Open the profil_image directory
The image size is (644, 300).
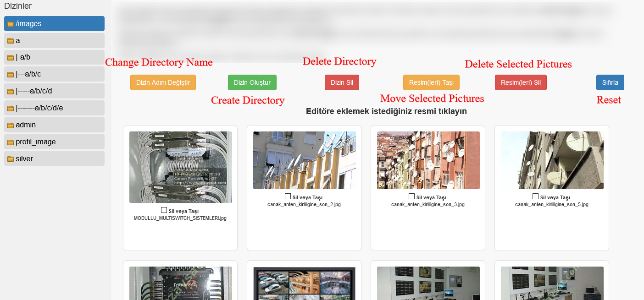coord(54,142)
